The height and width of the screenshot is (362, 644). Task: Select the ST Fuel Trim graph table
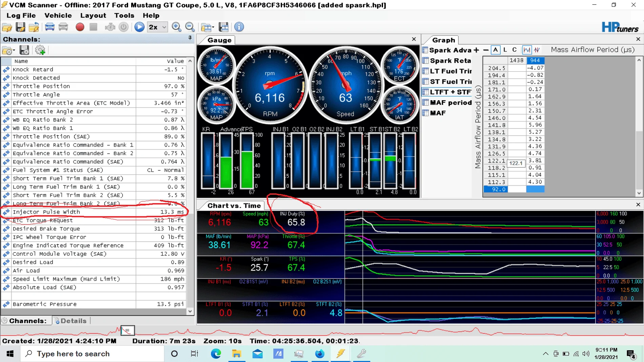click(x=447, y=82)
